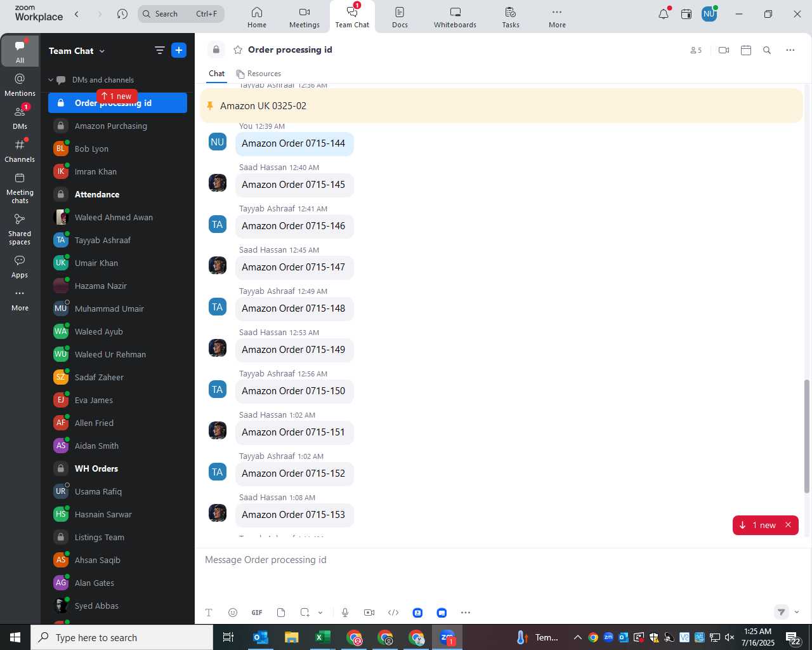Open Amazon Purchasing channel
Image resolution: width=812 pixels, height=650 pixels.
[117, 126]
